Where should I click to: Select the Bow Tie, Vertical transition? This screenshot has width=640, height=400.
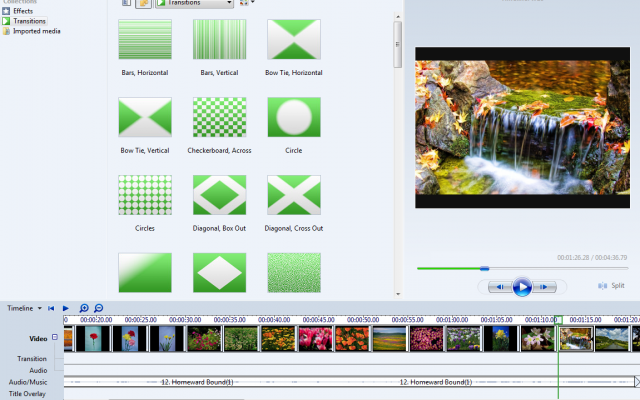145,117
